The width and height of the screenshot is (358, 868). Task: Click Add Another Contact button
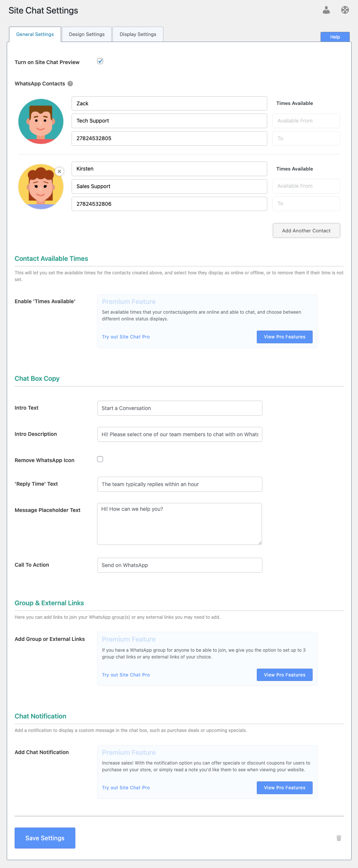[x=306, y=230]
